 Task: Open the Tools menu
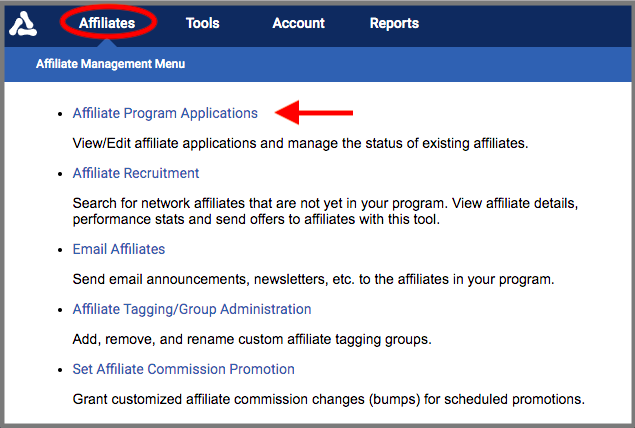pos(202,23)
